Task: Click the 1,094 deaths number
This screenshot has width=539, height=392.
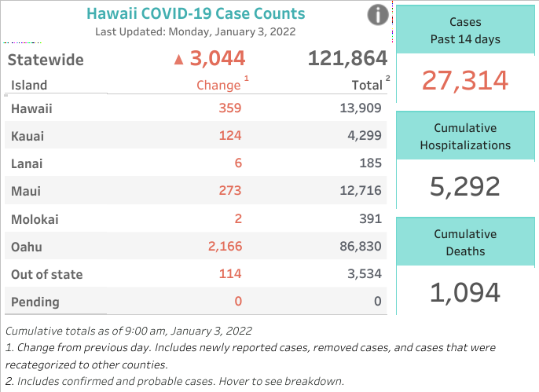Action: (465, 293)
